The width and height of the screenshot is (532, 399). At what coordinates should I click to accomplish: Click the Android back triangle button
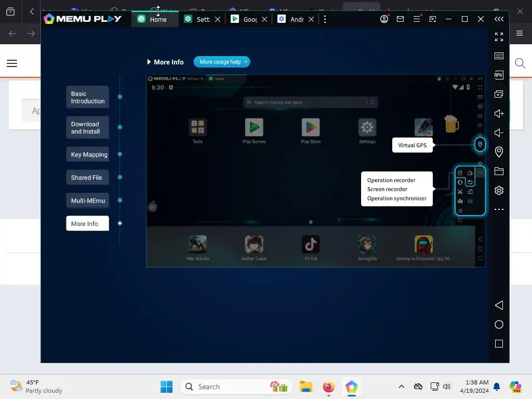tap(499, 305)
